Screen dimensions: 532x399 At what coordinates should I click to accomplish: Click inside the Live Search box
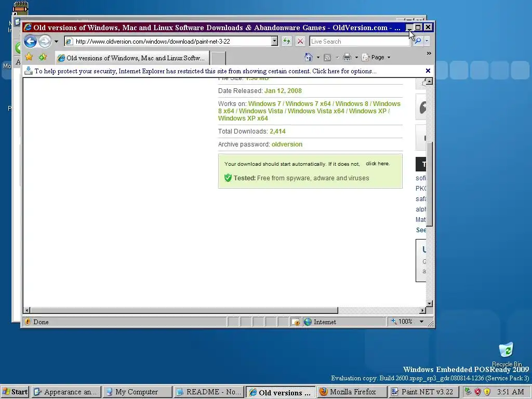(360, 42)
